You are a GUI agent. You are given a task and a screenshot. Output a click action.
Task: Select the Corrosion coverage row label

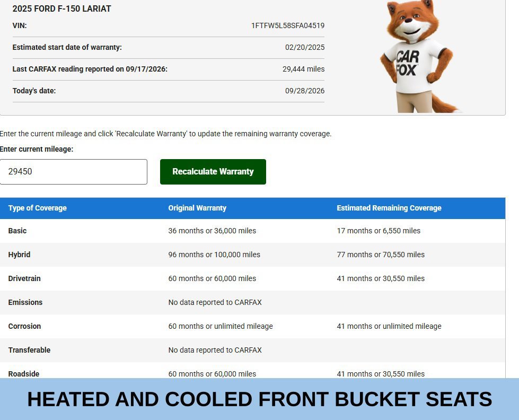24,326
